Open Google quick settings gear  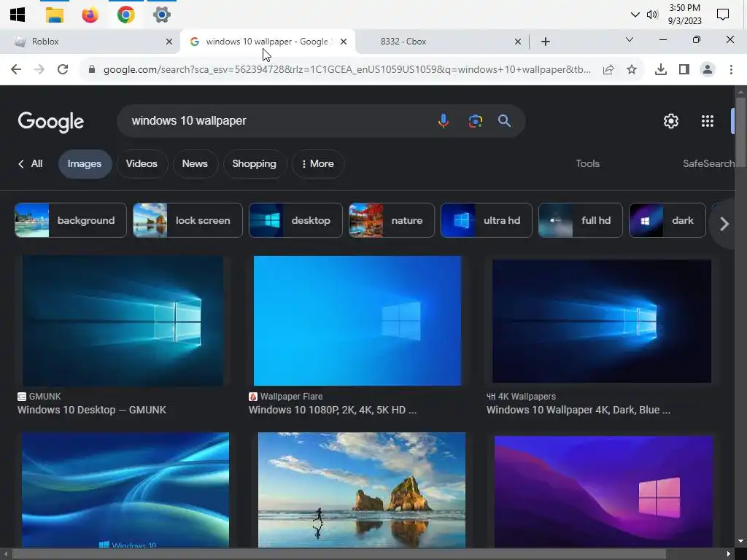pos(671,121)
